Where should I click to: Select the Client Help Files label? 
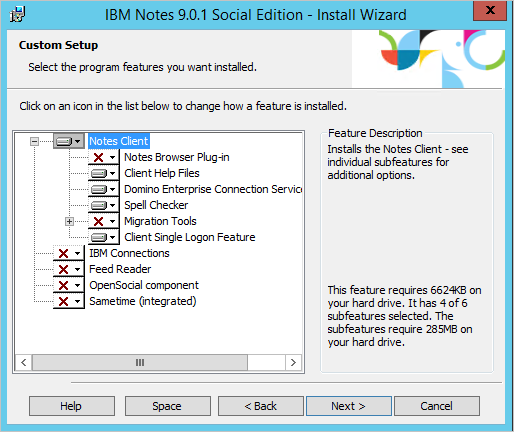(x=162, y=173)
